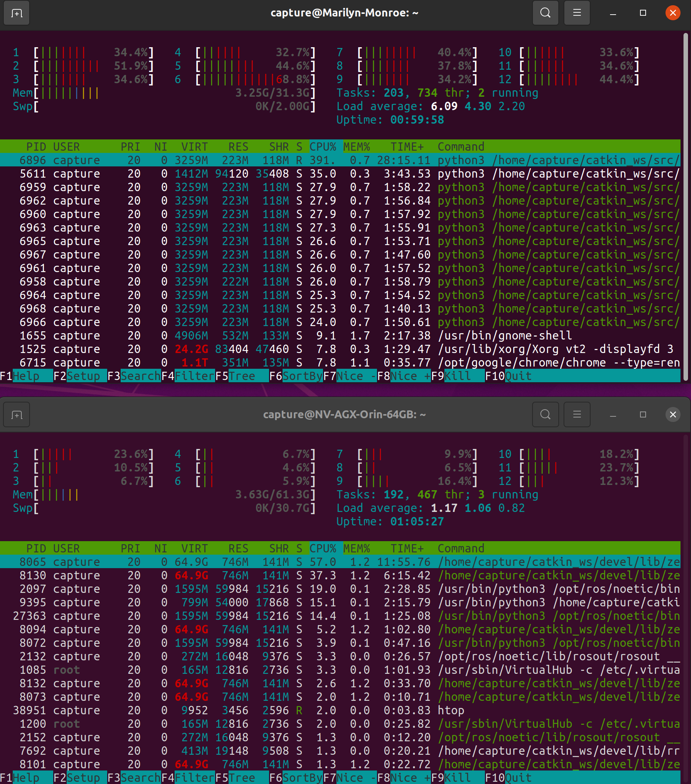
Task: Sort by the MEM% column header
Action: tap(356, 147)
